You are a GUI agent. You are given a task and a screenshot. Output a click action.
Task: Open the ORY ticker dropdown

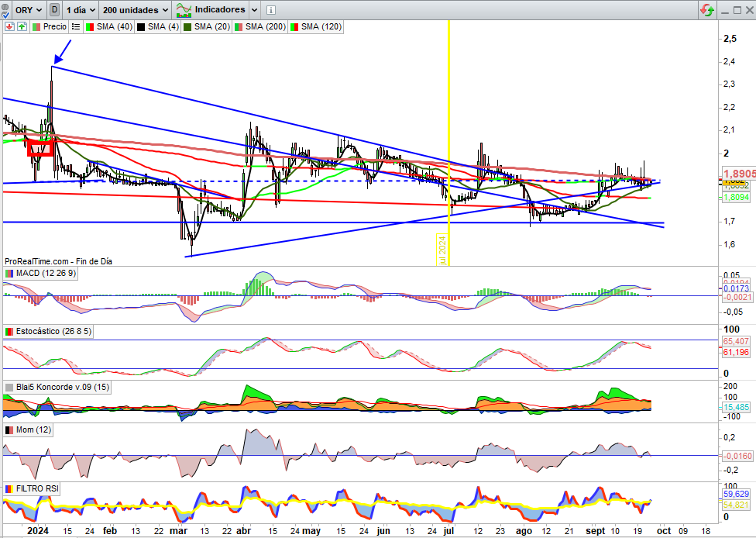(x=28, y=9)
